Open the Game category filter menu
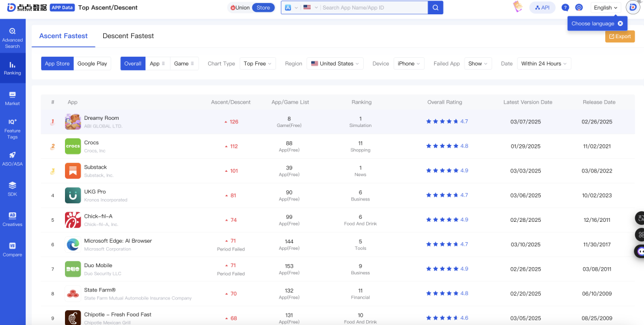 click(184, 64)
